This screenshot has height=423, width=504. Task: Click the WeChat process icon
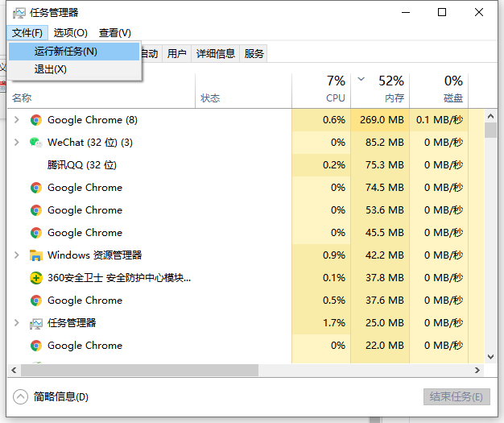(x=35, y=143)
